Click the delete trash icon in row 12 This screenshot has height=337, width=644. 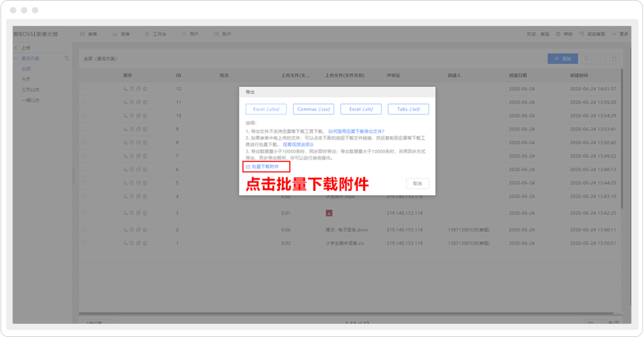tap(145, 89)
